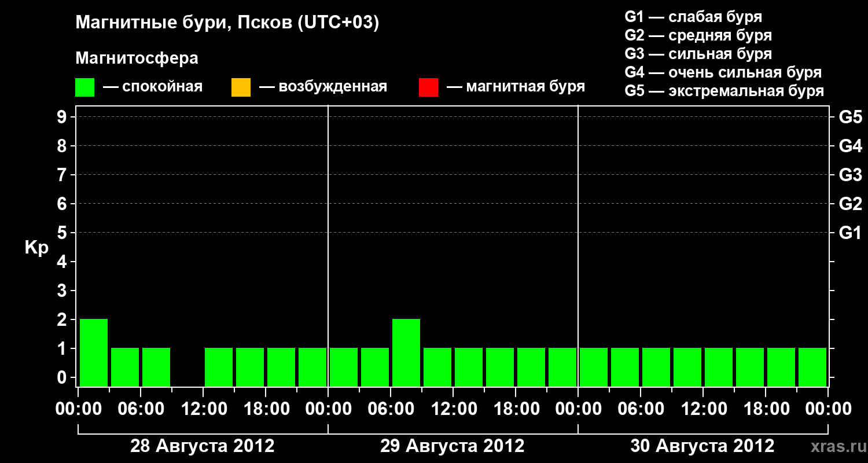Click the 'xras.ru' source label
The height and width of the screenshot is (463, 868).
[x=838, y=447]
